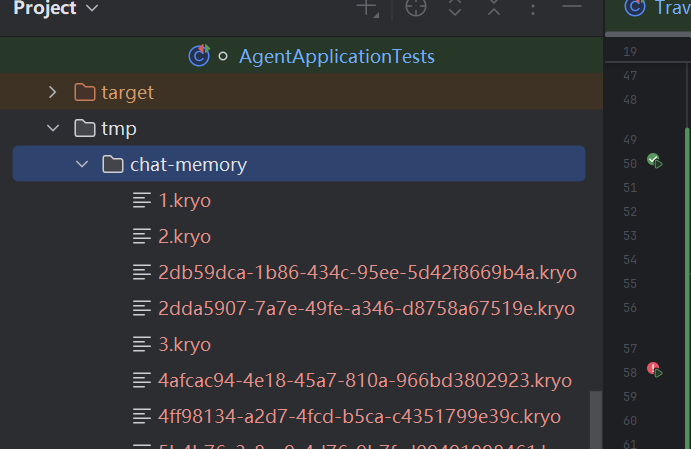Image resolution: width=691 pixels, height=449 pixels.
Task: Click the Expand Selected arrows icon
Action: pyautogui.click(x=455, y=7)
